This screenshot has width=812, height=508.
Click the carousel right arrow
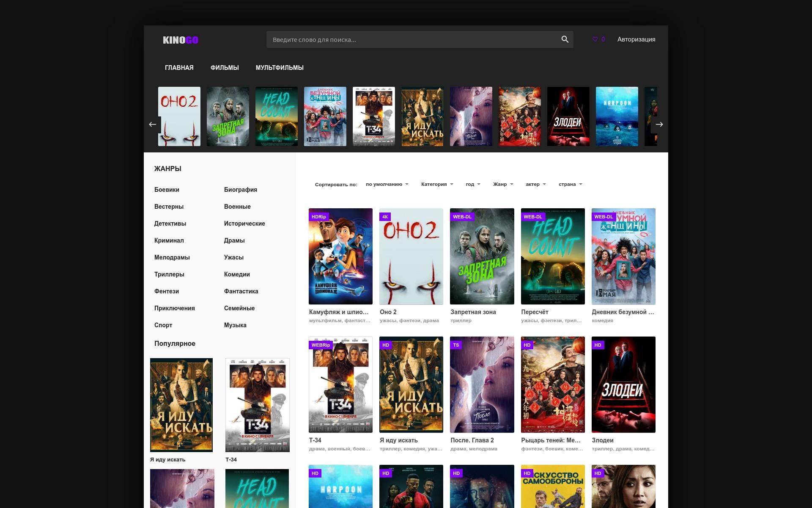659,124
